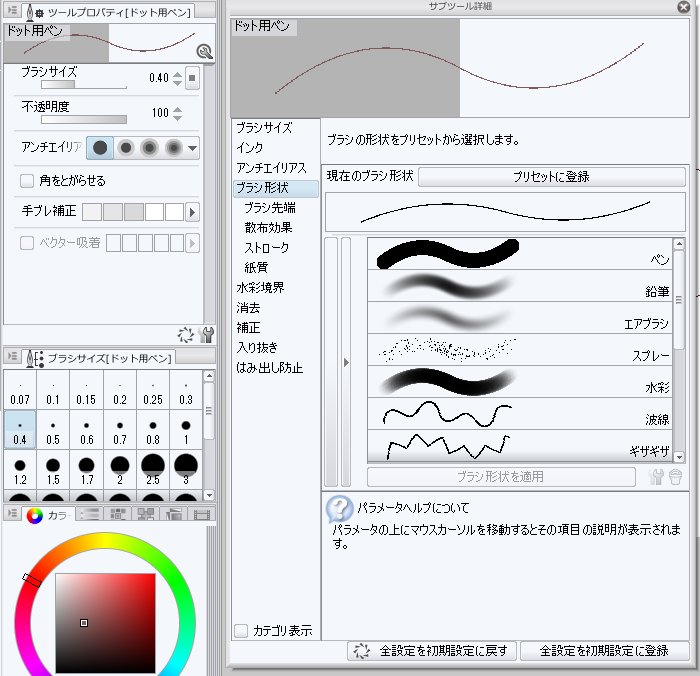700x676 pixels.
Task: Click 全設定を初期設定に登録 button
Action: (x=603, y=651)
